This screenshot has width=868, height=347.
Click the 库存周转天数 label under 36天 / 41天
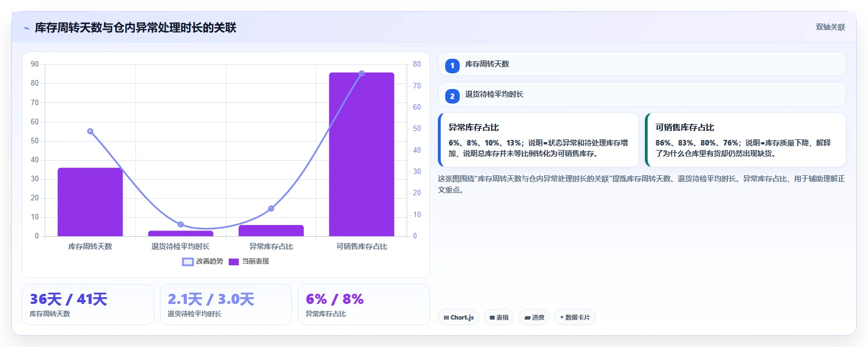point(50,314)
